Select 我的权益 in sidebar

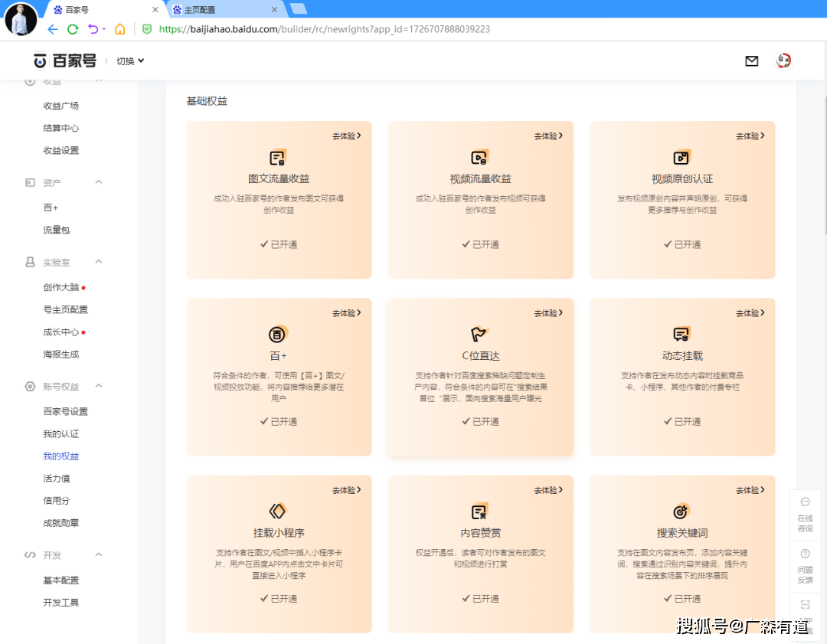(61, 456)
